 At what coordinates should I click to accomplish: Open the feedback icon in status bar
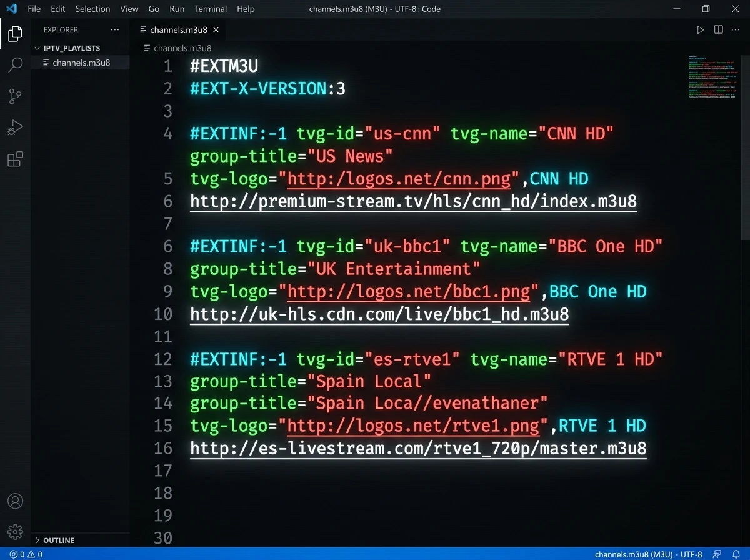(717, 554)
